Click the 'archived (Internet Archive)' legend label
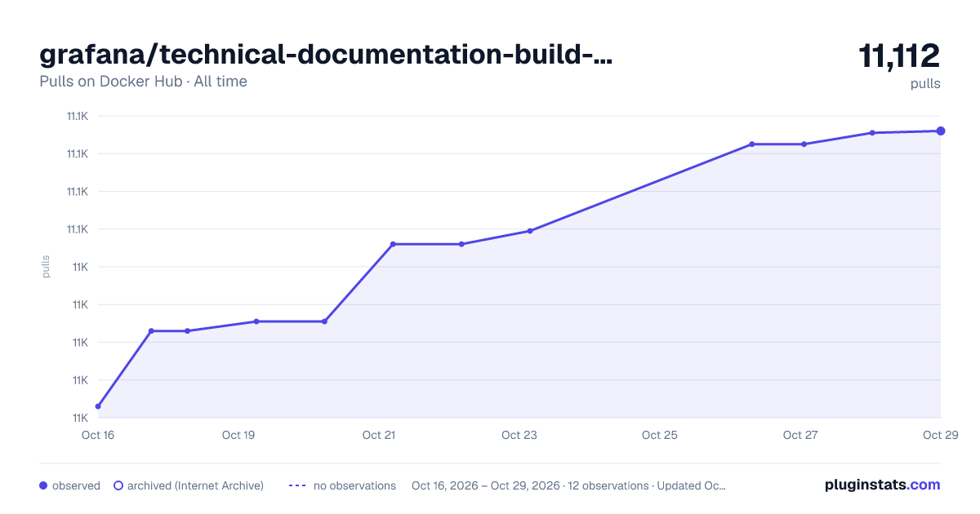Screen dimensions: 980x514 tap(195, 485)
